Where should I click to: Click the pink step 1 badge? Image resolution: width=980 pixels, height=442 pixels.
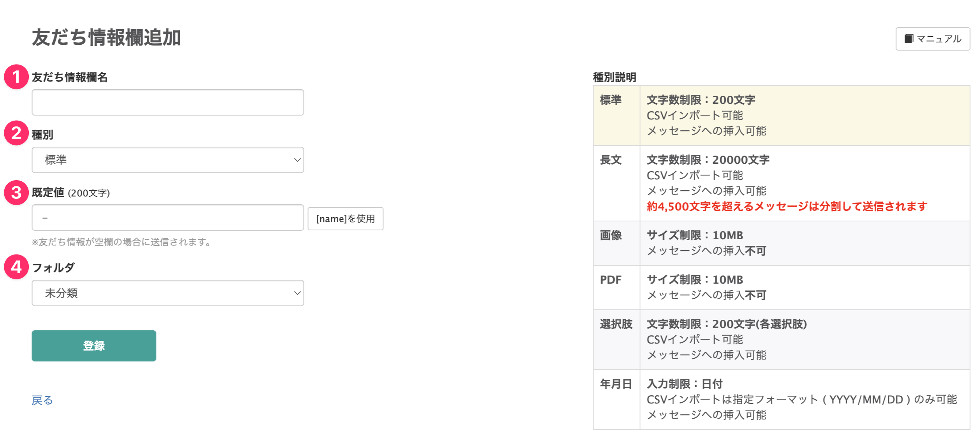(16, 77)
